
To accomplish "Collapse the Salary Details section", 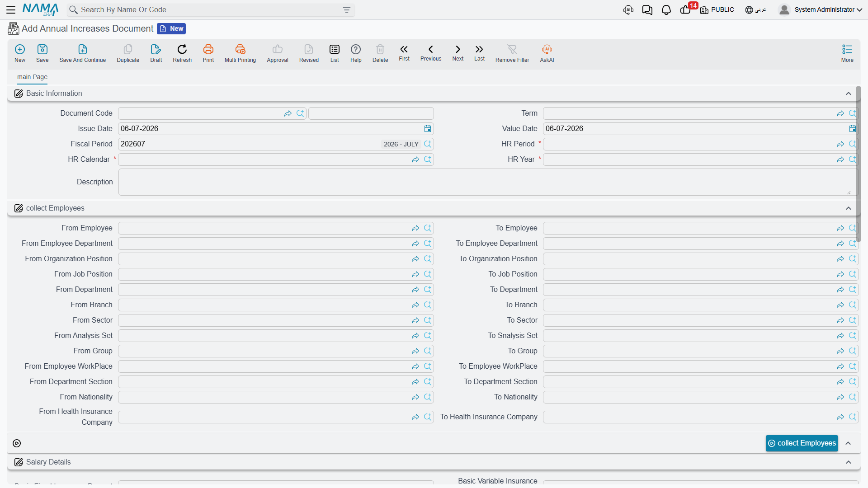I will (849, 462).
